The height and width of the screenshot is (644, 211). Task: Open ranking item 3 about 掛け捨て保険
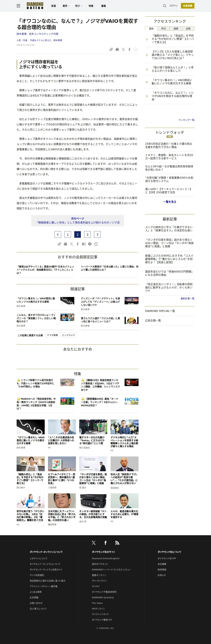pos(173,69)
